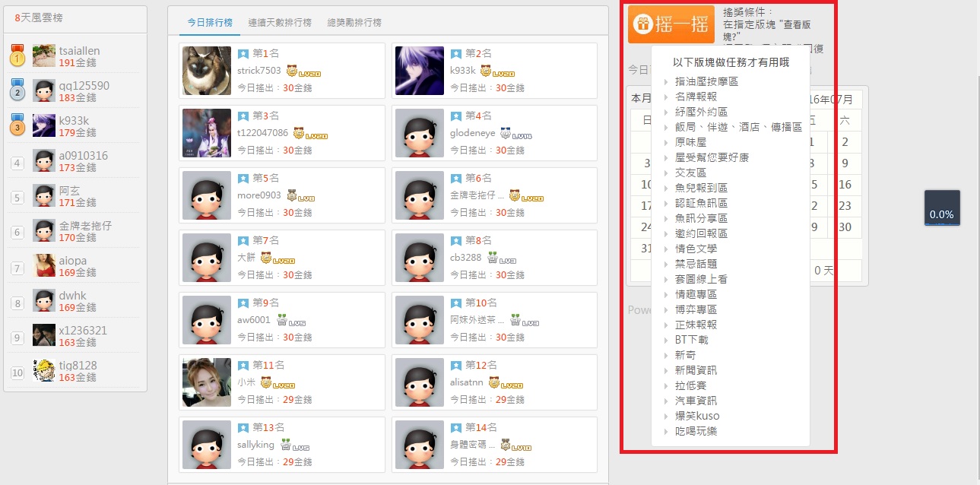The image size is (980, 485).
Task: Select the 今日排行榜 tab
Action: 210,23
